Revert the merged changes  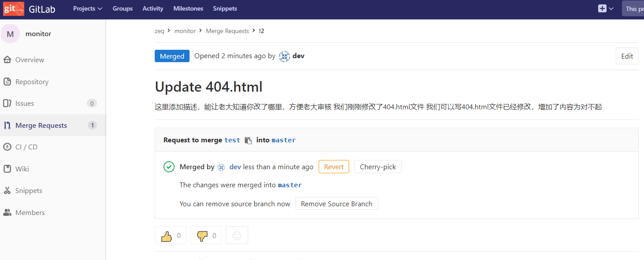pyautogui.click(x=334, y=167)
